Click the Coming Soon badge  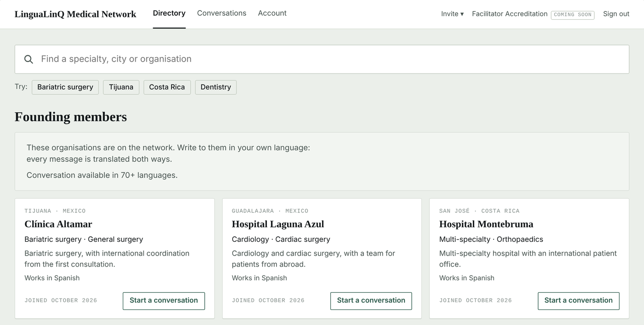tap(573, 15)
